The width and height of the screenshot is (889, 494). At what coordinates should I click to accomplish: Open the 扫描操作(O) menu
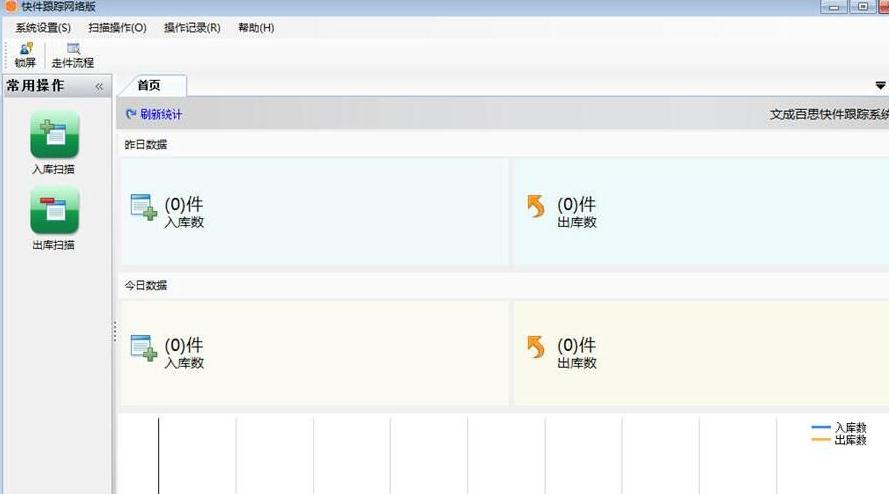[x=117, y=28]
